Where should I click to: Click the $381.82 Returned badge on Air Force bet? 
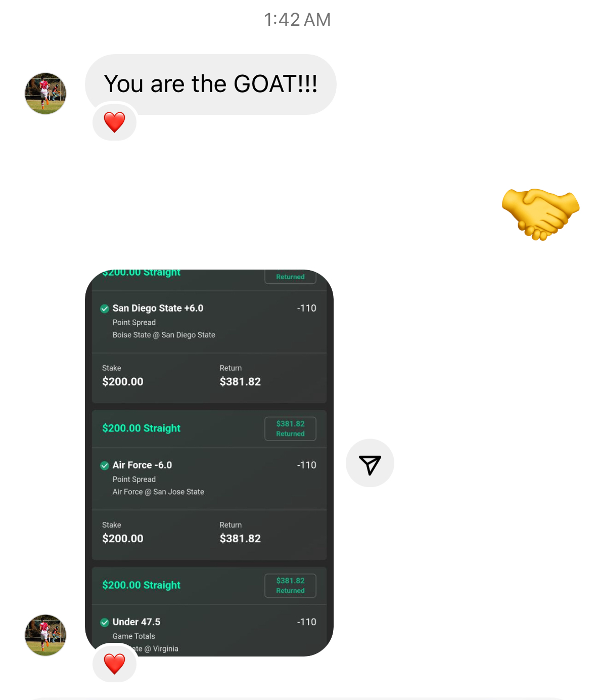pyautogui.click(x=290, y=428)
